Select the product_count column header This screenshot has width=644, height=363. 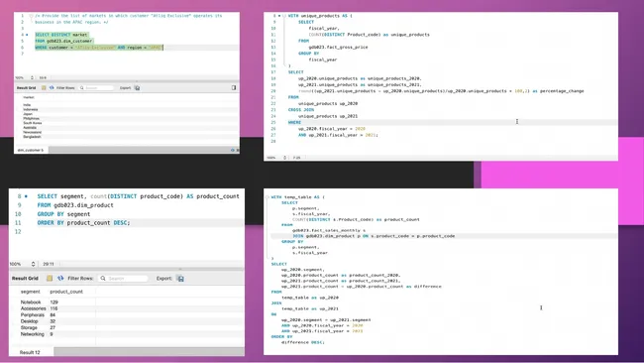(66, 292)
